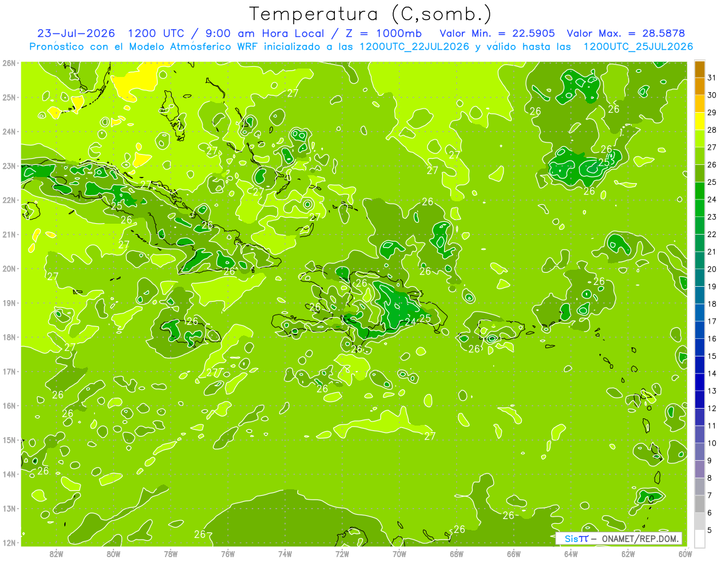Click the 62W longitude axis label

pyautogui.click(x=628, y=554)
